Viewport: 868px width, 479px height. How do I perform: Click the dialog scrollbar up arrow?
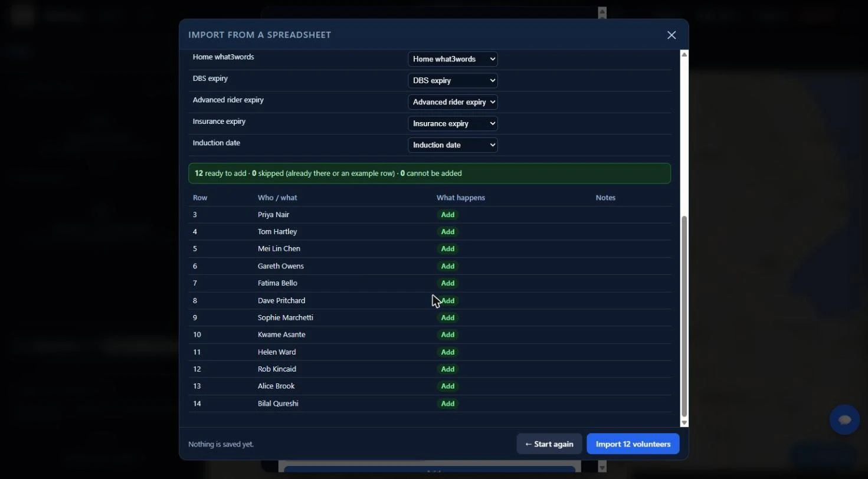pyautogui.click(x=684, y=54)
